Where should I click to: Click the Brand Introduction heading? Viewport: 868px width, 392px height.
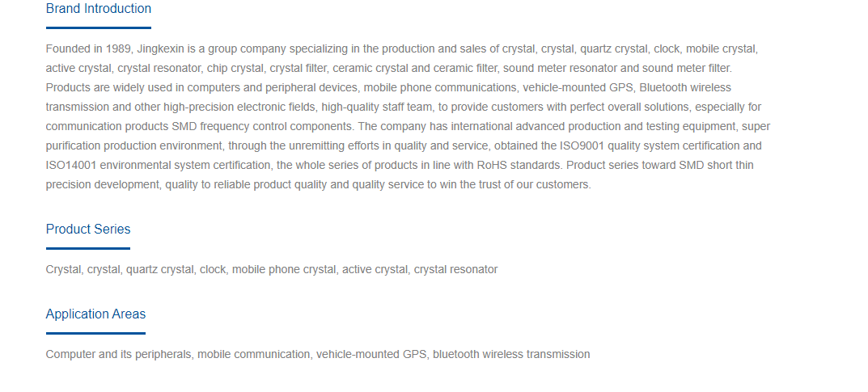pyautogui.click(x=99, y=9)
